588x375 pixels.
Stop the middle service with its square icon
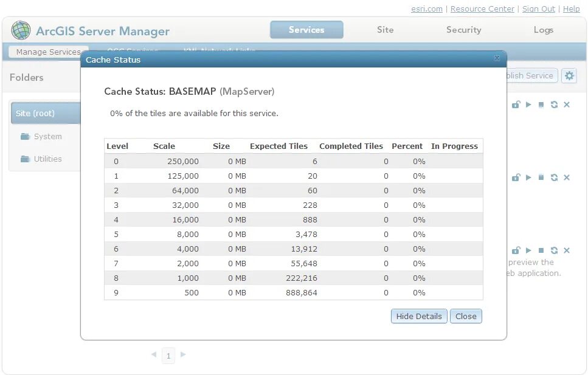(541, 177)
